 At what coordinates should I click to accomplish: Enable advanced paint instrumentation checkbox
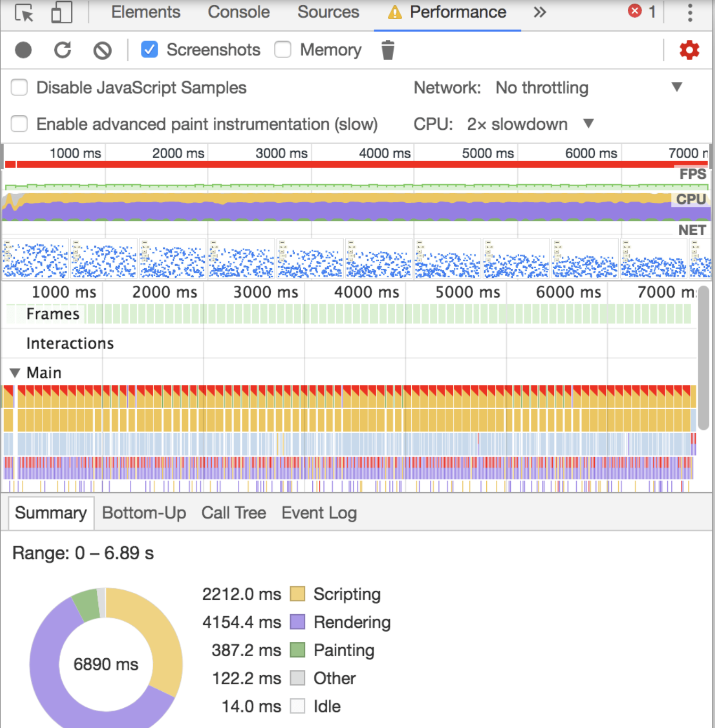pos(19,124)
